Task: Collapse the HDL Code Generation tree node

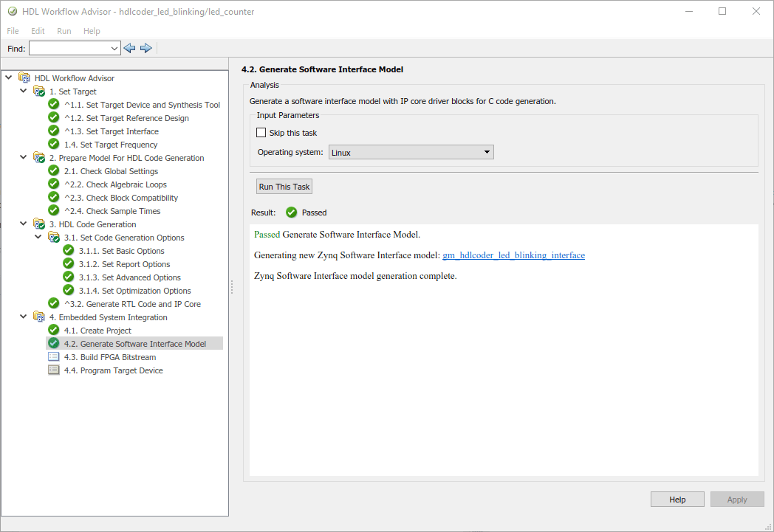Action: point(24,224)
